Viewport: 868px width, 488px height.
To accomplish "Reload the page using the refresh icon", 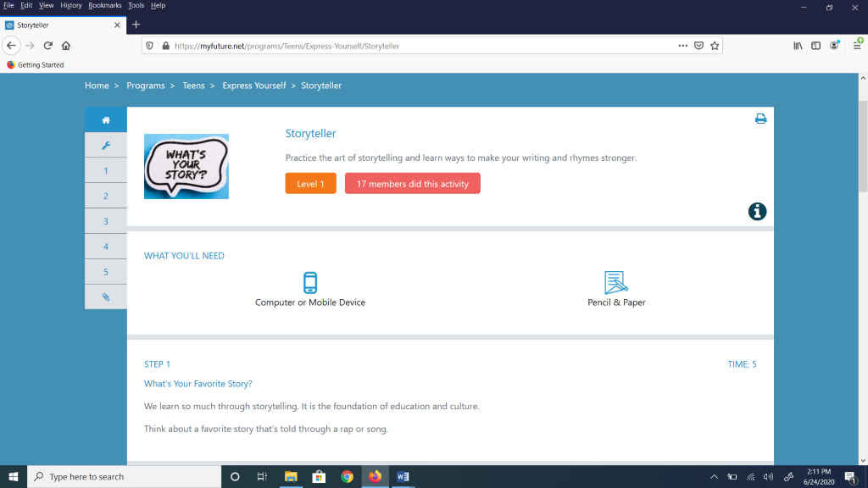I will [48, 46].
